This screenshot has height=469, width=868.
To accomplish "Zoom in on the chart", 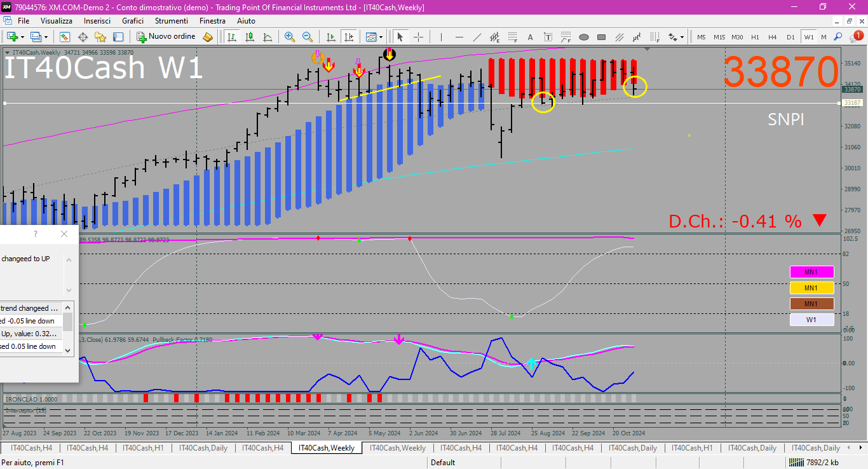I will (x=290, y=37).
